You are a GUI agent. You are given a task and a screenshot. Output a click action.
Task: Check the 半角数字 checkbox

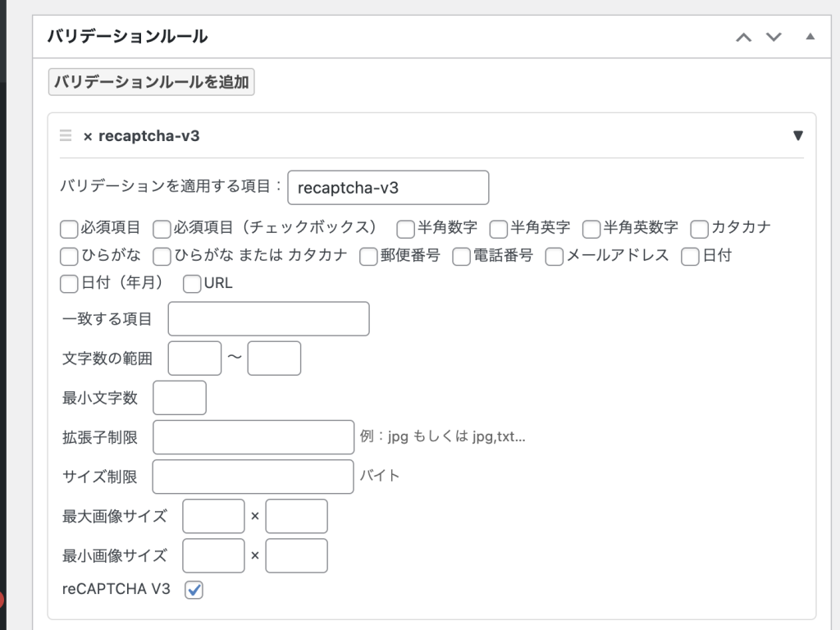[x=405, y=229]
